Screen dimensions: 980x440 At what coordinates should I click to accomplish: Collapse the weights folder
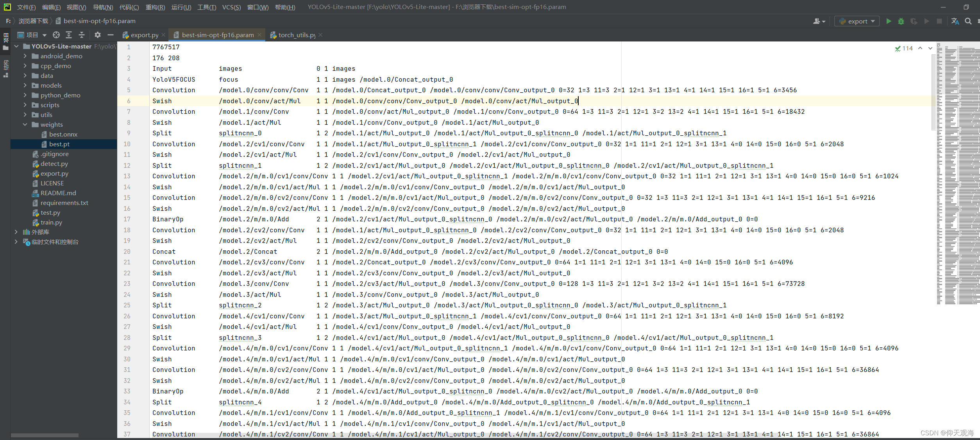pos(25,124)
